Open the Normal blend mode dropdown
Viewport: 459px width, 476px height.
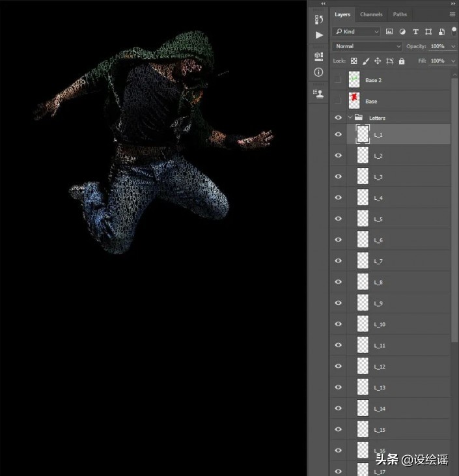pos(367,46)
